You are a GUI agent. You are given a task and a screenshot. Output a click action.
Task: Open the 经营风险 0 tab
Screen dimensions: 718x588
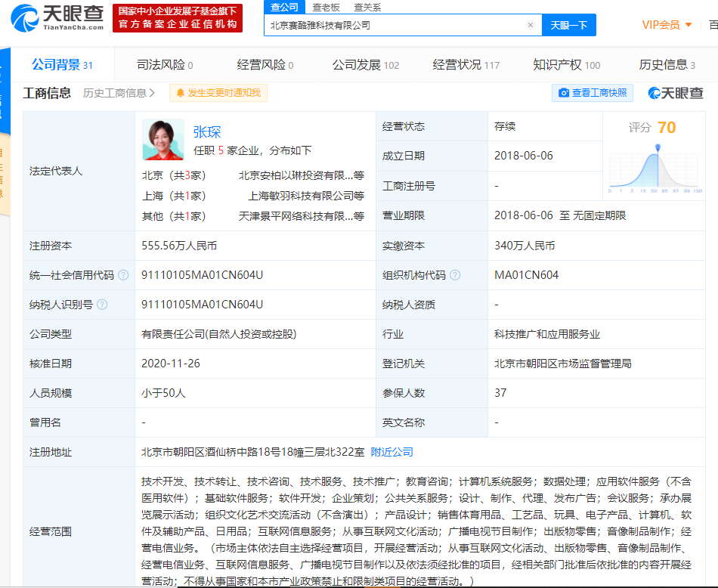[x=265, y=65]
